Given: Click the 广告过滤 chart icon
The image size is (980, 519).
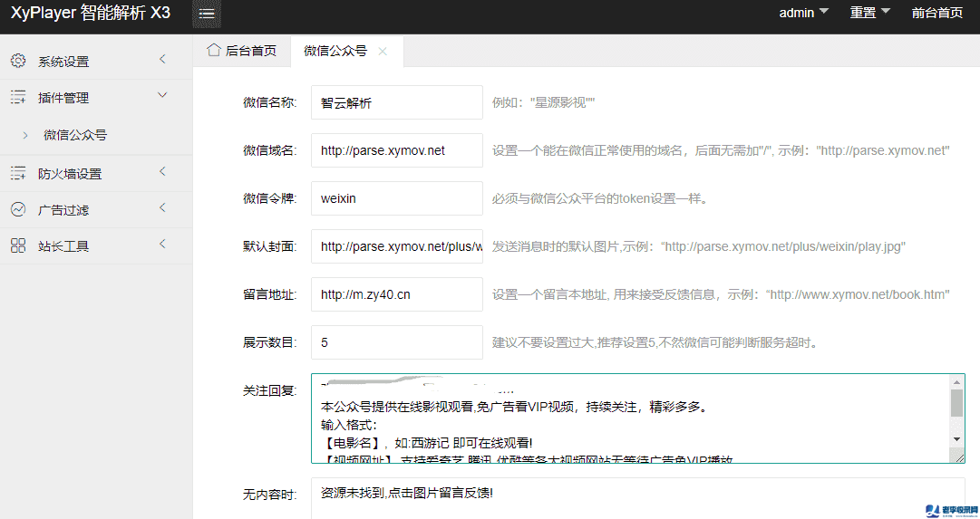Looking at the screenshot, I should coord(18,209).
